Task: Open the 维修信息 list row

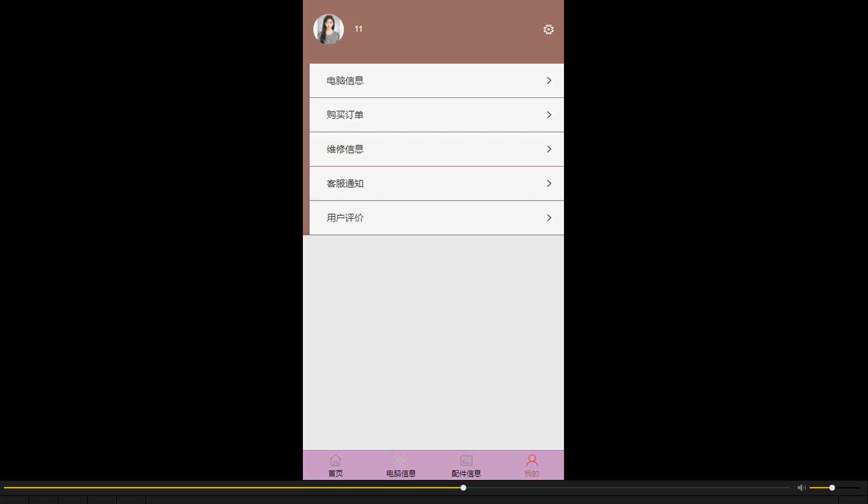Action: (x=437, y=149)
